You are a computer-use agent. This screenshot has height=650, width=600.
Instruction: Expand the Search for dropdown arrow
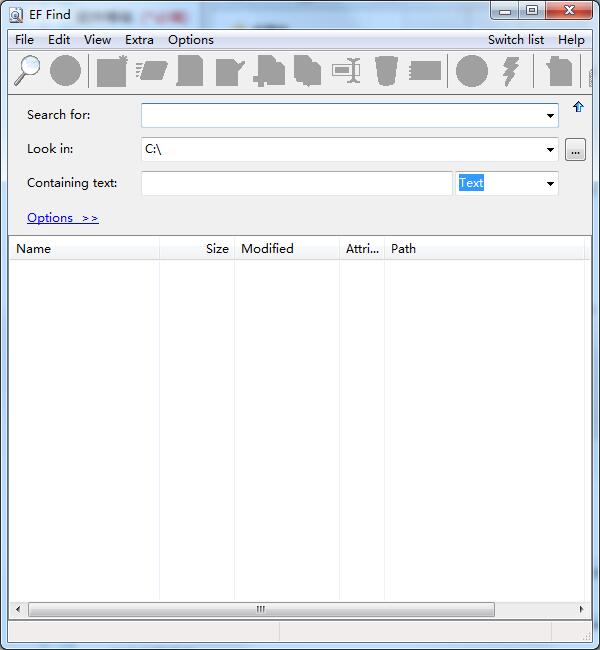550,116
